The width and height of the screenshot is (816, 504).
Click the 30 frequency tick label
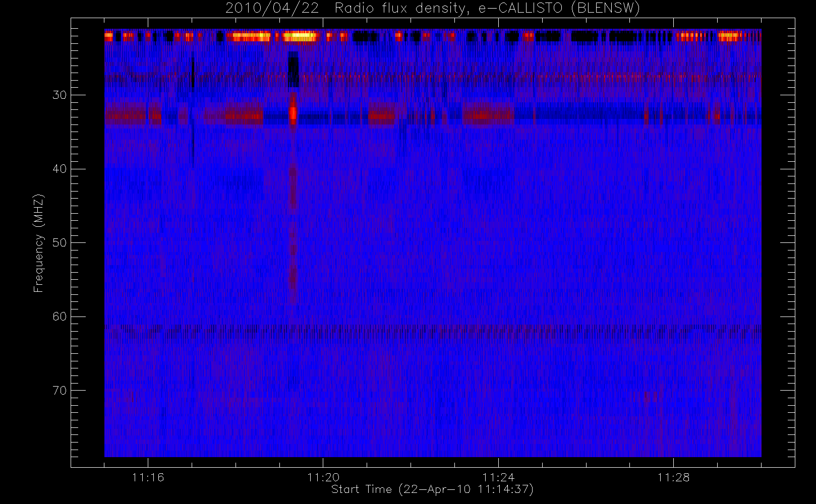(x=60, y=95)
